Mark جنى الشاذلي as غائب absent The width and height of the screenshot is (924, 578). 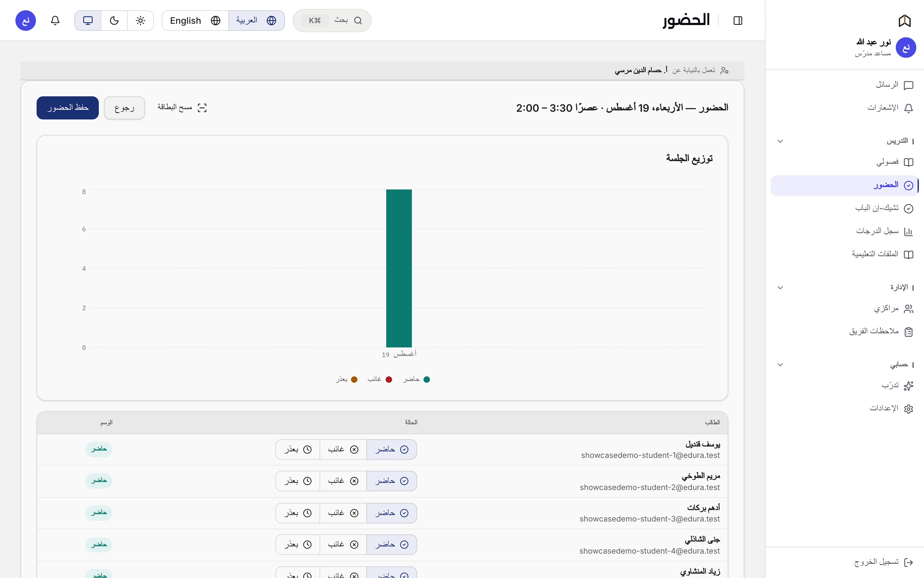click(343, 544)
